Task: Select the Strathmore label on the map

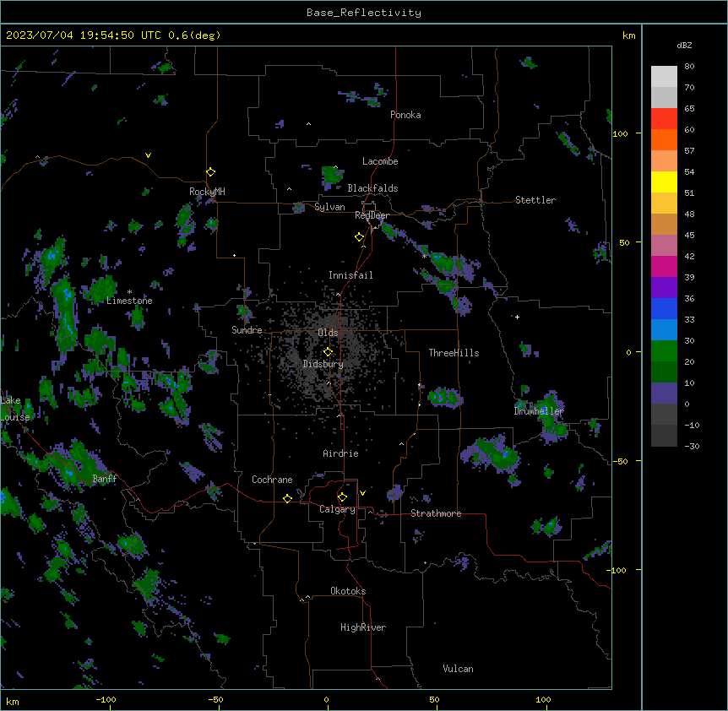Action: 436,513
